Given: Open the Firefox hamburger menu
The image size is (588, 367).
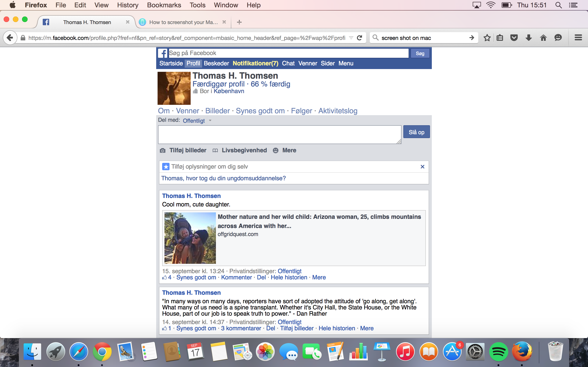Looking at the screenshot, I should tap(578, 38).
